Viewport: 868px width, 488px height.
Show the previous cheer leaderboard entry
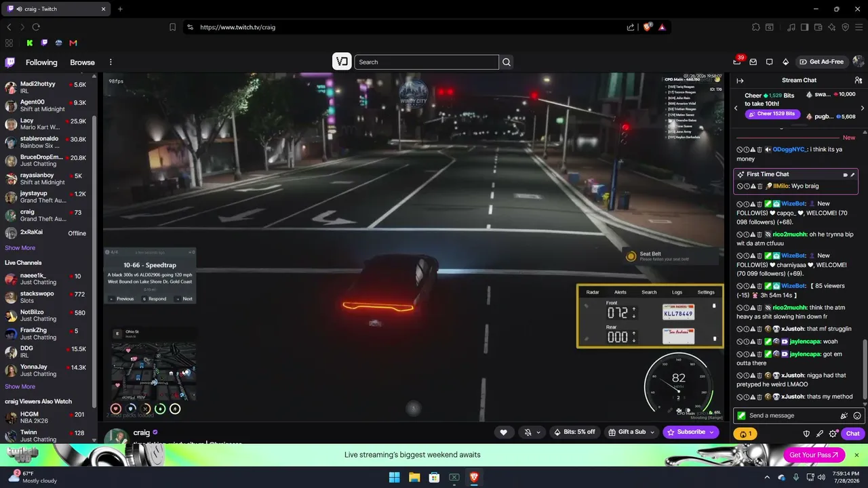pos(736,108)
